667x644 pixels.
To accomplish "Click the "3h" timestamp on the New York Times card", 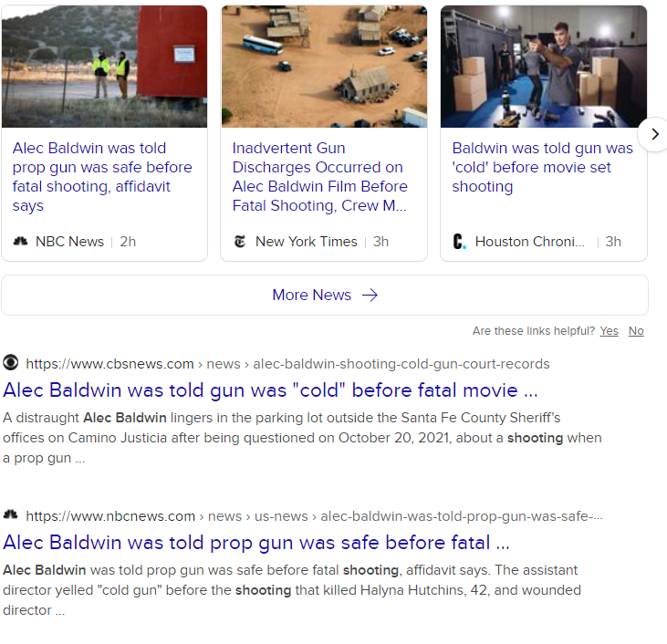I will 380,241.
